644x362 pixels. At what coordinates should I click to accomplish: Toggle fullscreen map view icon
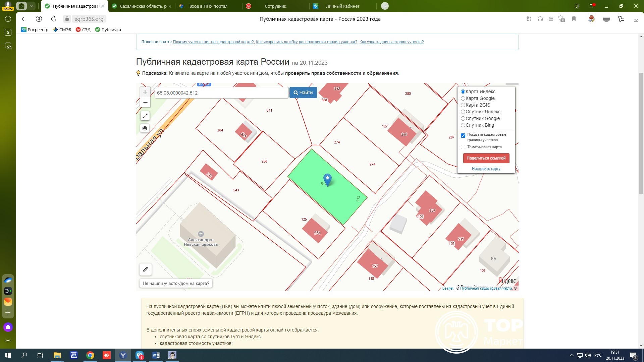point(145,116)
